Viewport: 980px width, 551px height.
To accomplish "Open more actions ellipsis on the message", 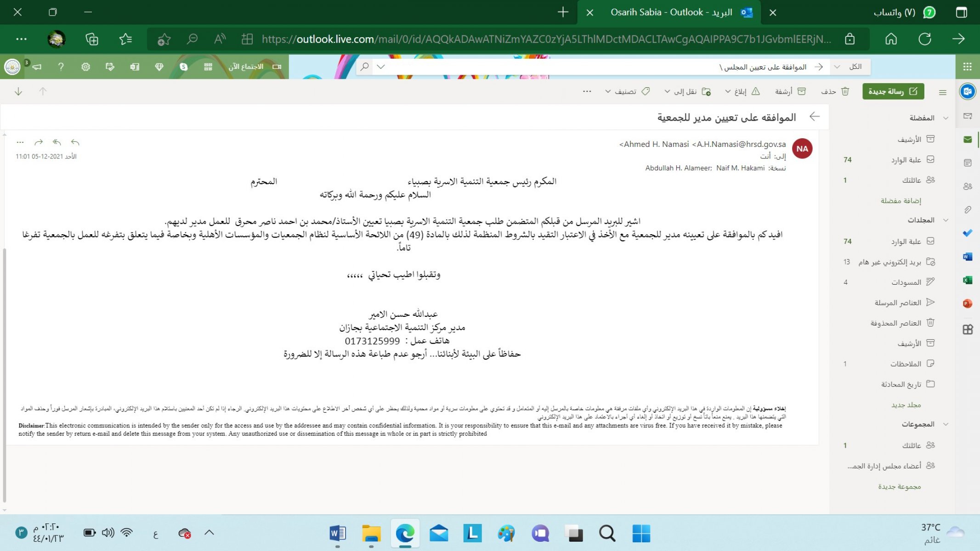I will pos(20,142).
